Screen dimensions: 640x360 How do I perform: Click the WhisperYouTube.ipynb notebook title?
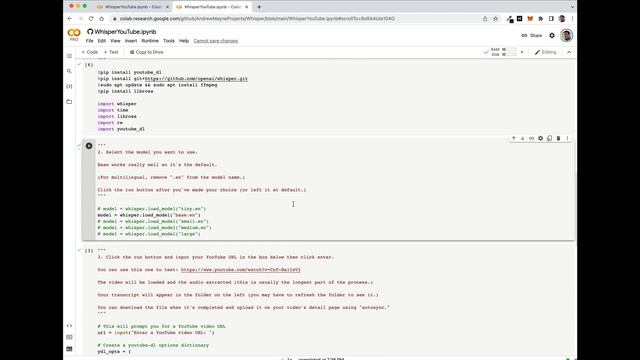pyautogui.click(x=125, y=31)
